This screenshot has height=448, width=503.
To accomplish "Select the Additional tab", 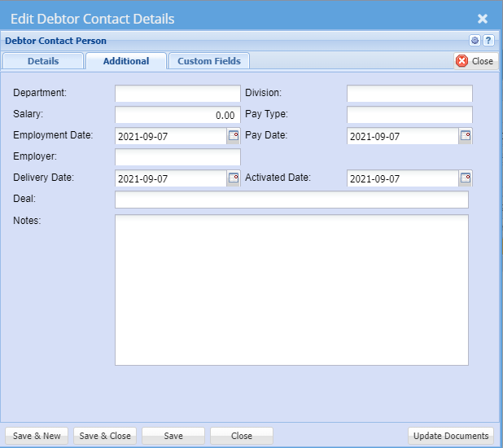I will pyautogui.click(x=126, y=61).
